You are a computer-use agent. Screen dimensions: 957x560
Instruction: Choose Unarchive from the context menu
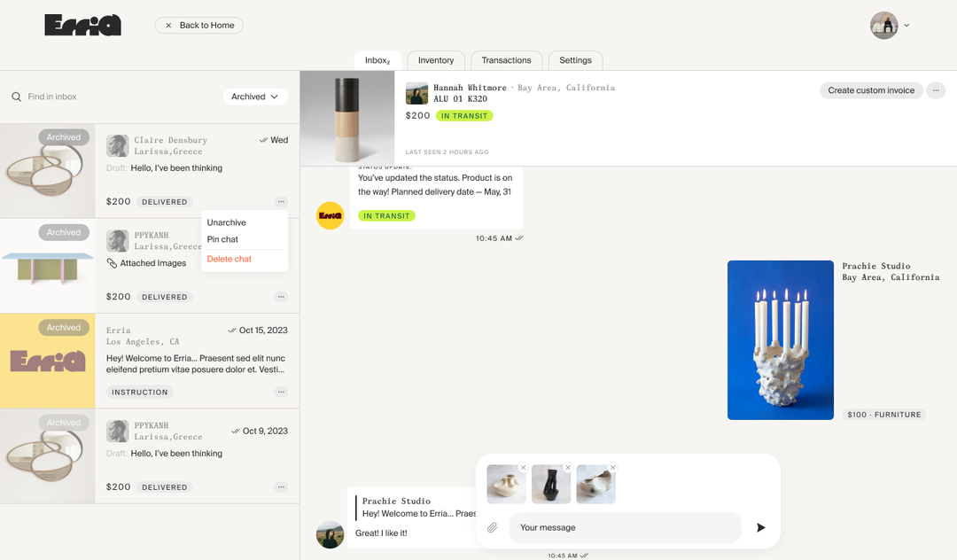pyautogui.click(x=227, y=222)
